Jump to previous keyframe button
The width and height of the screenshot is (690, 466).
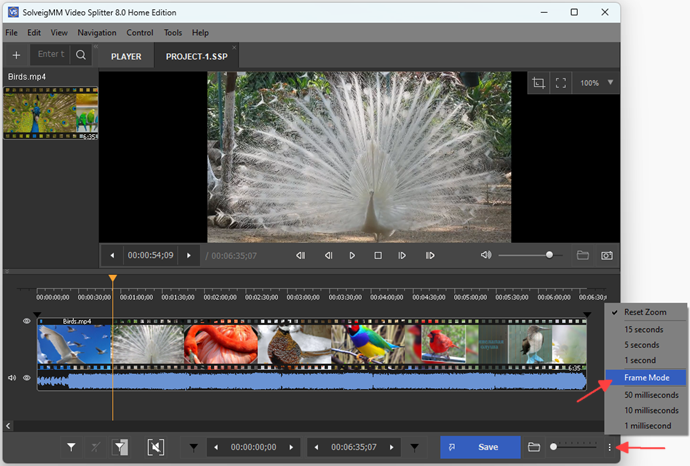301,256
